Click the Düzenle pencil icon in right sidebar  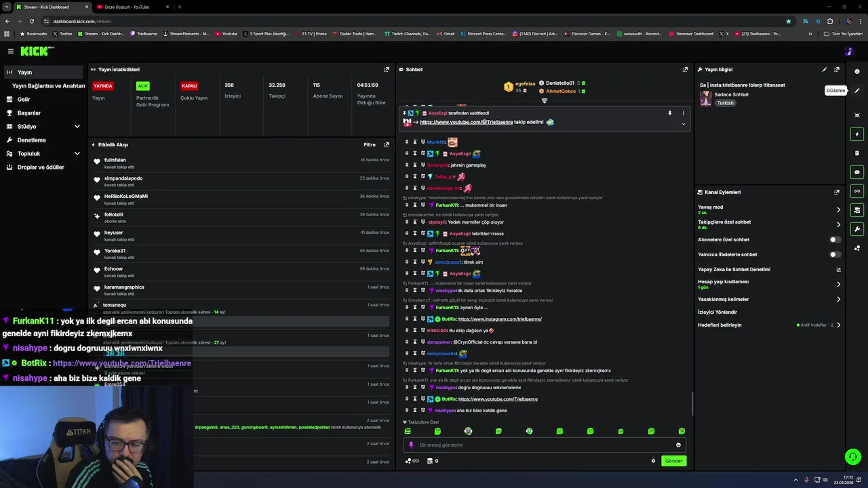(x=857, y=90)
